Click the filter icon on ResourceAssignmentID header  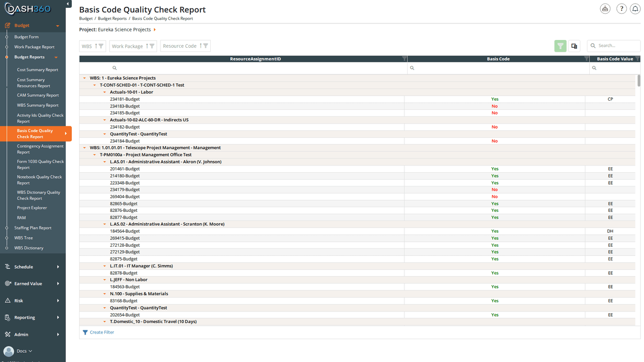pyautogui.click(x=404, y=59)
